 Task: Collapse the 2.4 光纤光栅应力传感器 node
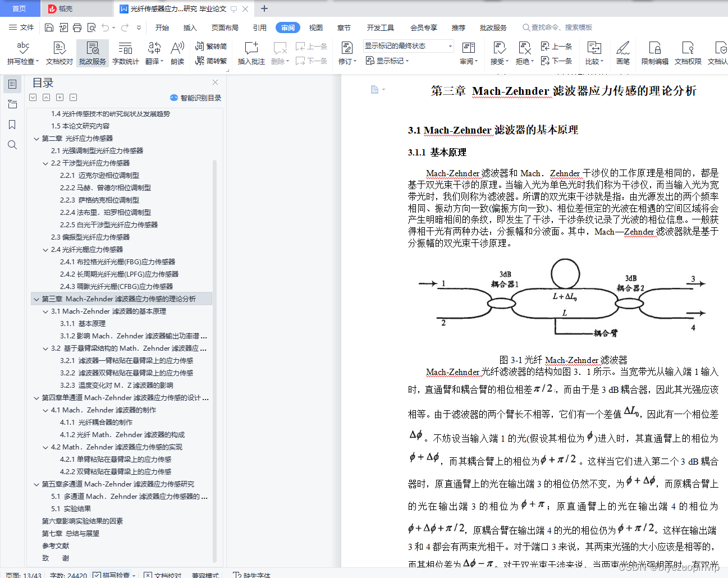(45, 250)
